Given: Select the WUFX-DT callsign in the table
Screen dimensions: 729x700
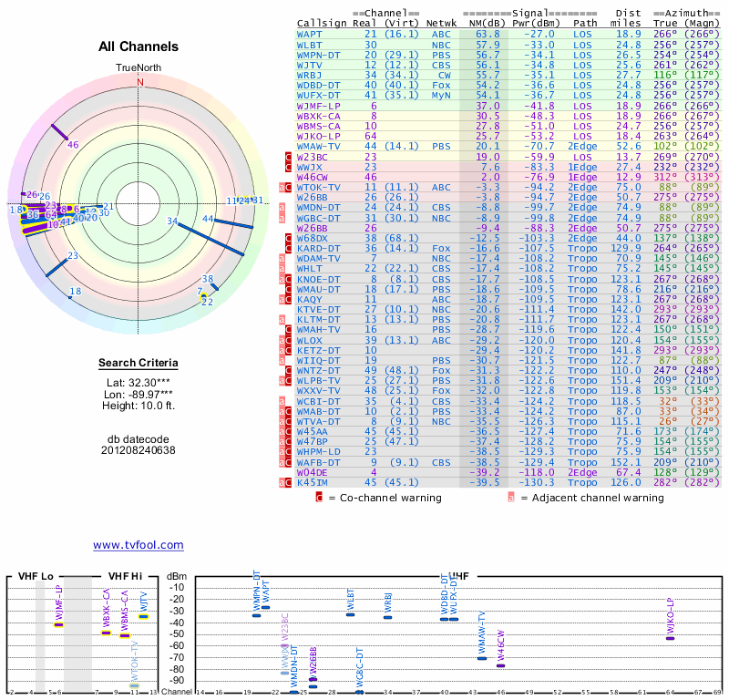Looking at the screenshot, I should click(x=318, y=96).
